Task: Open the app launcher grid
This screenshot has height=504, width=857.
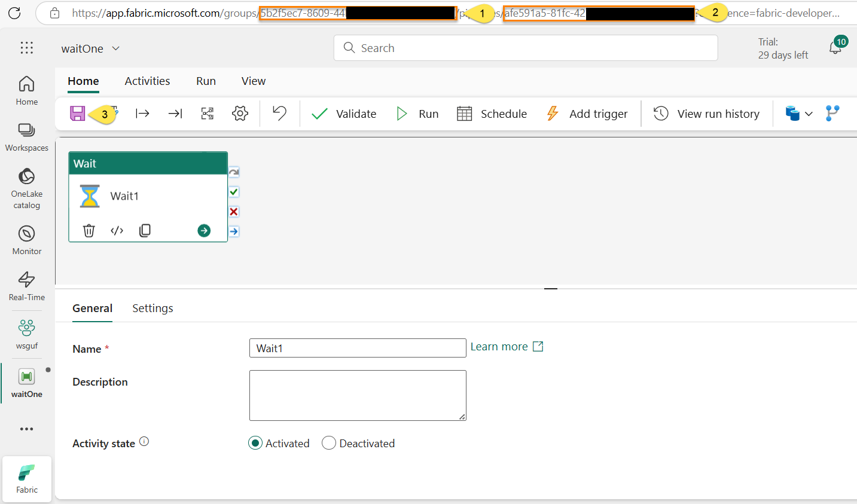Action: click(27, 48)
